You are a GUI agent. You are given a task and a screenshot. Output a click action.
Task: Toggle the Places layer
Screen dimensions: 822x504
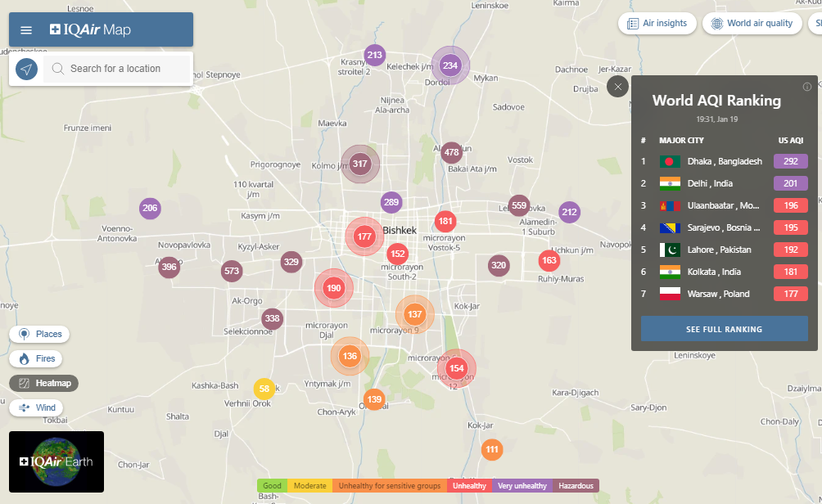click(40, 334)
